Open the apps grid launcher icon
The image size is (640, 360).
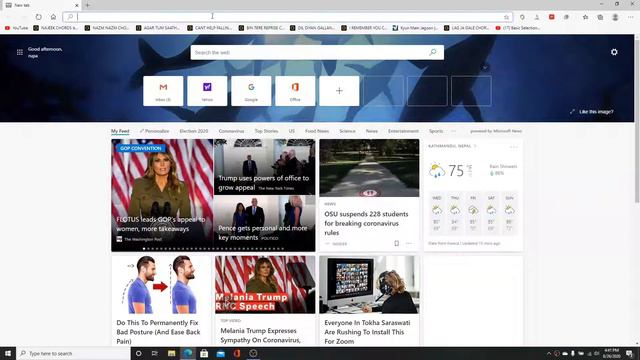[x=20, y=52]
